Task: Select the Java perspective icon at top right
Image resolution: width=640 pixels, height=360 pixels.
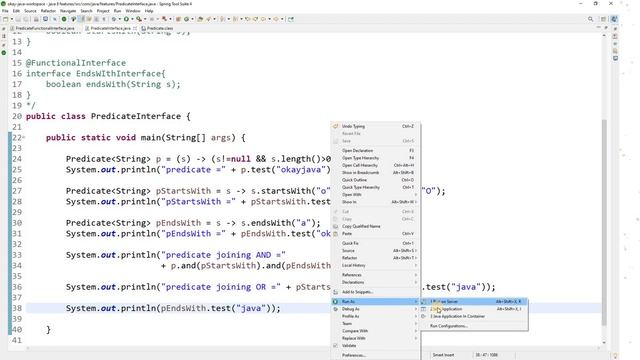Action: coord(614,19)
